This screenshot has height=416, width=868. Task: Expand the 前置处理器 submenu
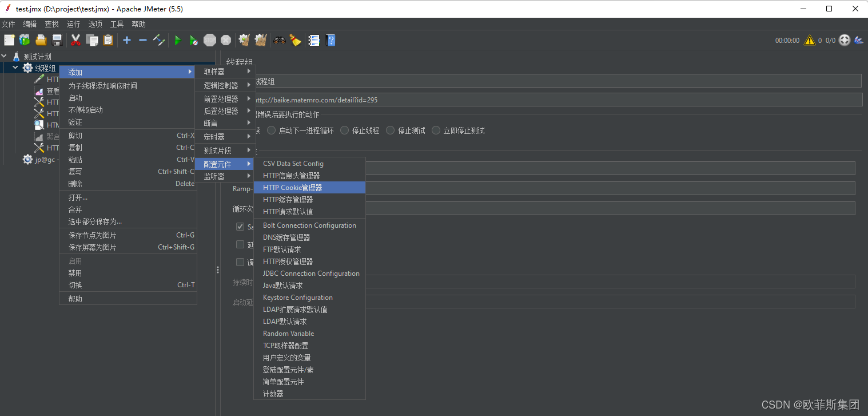[x=224, y=99]
